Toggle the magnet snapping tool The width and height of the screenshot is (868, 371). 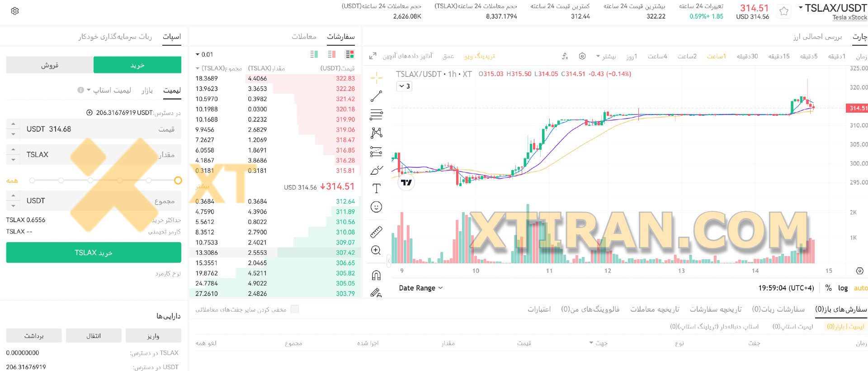376,275
